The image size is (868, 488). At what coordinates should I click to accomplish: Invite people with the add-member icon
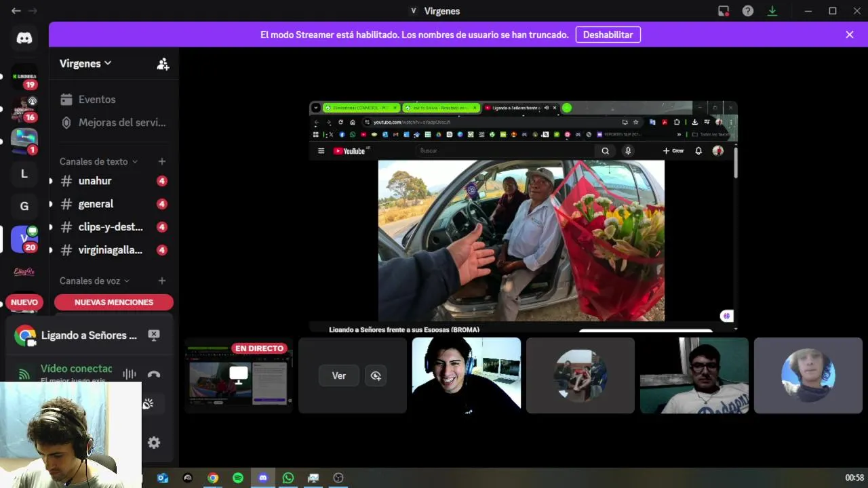pyautogui.click(x=163, y=64)
